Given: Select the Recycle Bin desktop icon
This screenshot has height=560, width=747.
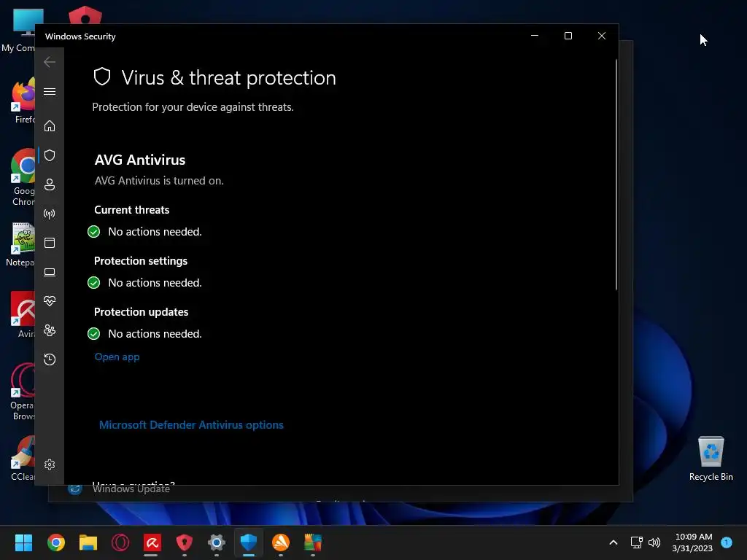Looking at the screenshot, I should click(711, 458).
